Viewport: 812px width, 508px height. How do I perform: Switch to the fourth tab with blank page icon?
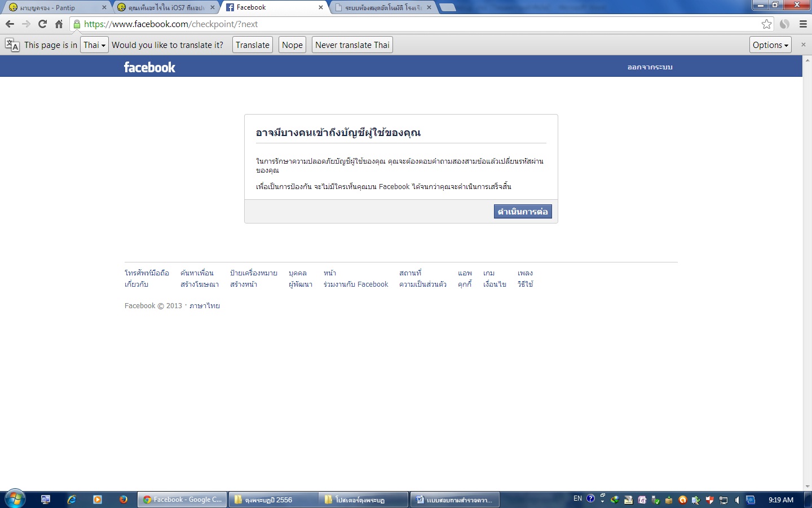[383, 7]
